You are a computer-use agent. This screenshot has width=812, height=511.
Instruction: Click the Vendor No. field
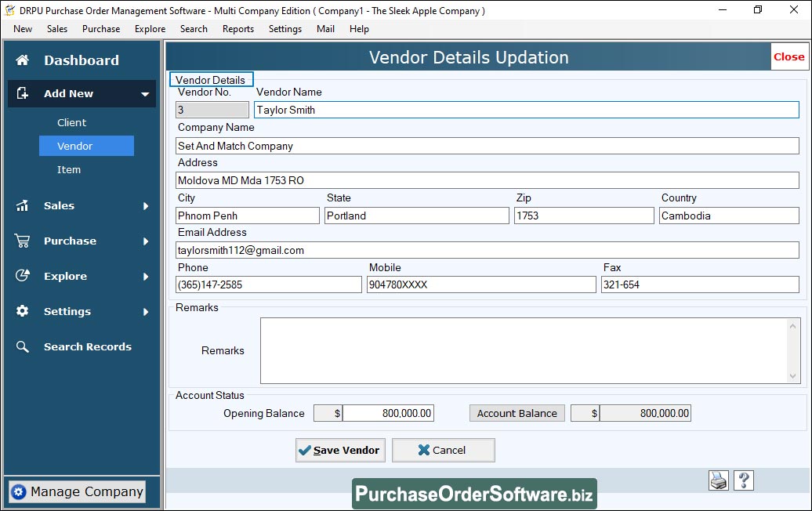(x=212, y=110)
